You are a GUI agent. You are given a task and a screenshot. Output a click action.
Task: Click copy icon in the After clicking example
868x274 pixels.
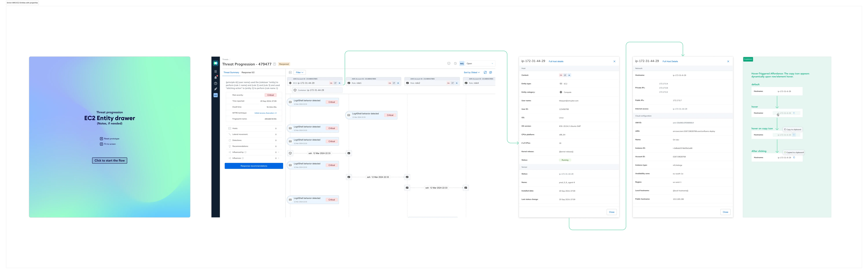click(794, 158)
